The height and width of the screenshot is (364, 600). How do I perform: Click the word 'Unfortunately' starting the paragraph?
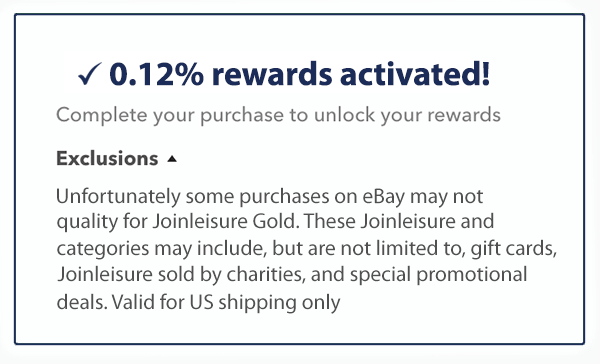click(x=118, y=197)
